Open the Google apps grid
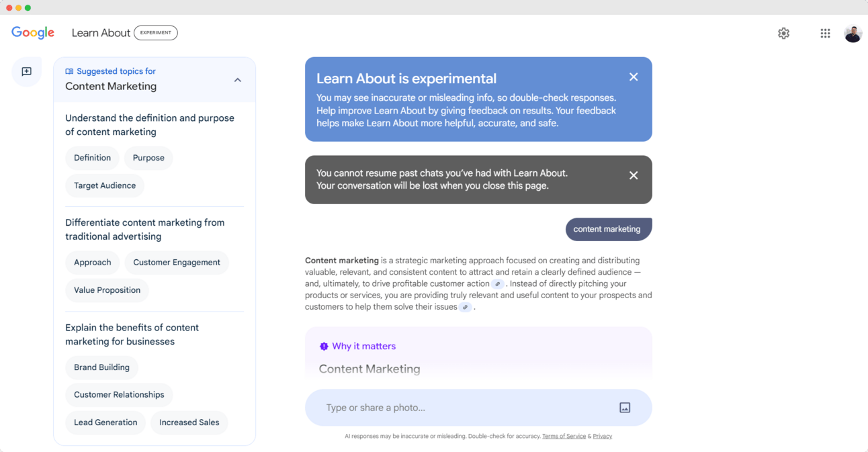 click(x=825, y=33)
